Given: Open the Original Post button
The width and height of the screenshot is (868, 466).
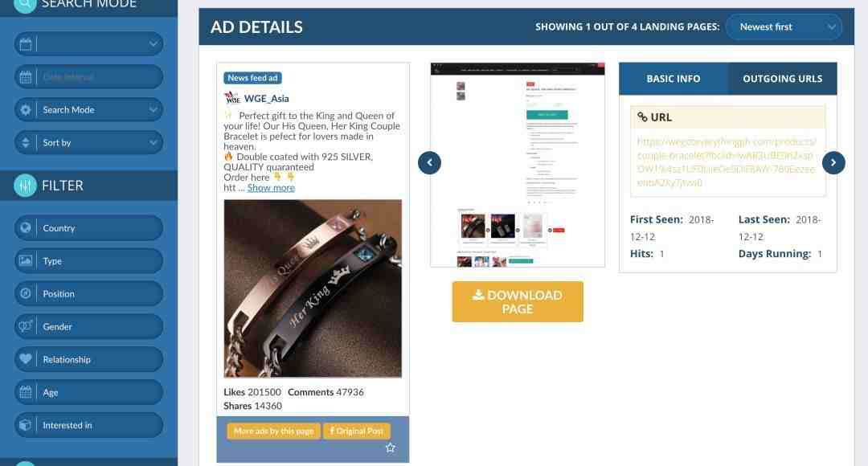Looking at the screenshot, I should point(357,431).
